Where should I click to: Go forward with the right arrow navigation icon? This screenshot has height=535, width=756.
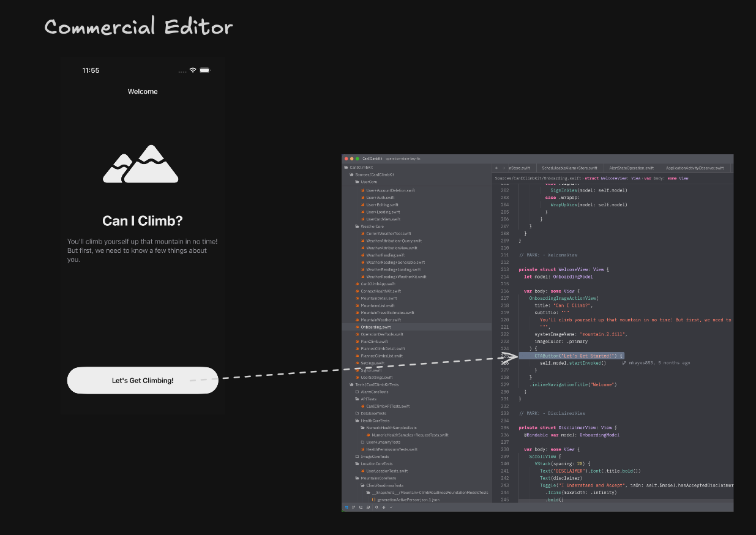pos(503,168)
